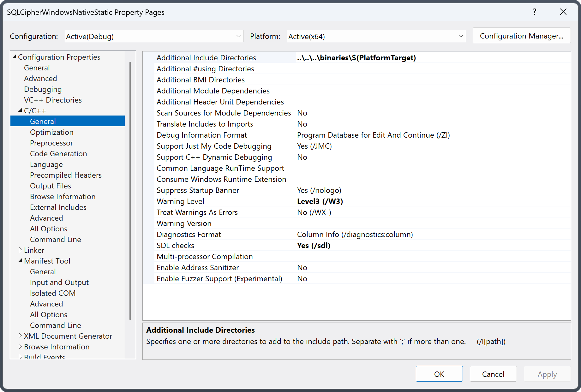Click OK to confirm
This screenshot has width=581, height=392.
(x=439, y=374)
